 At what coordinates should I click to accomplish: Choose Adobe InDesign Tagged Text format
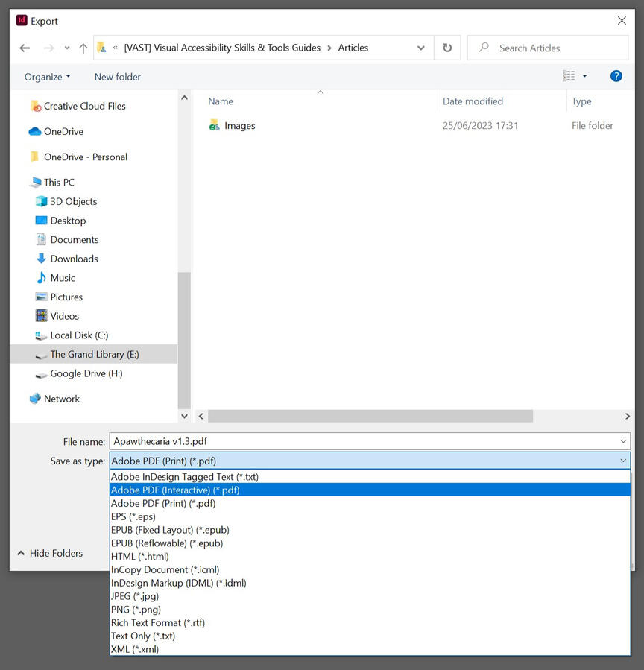184,476
